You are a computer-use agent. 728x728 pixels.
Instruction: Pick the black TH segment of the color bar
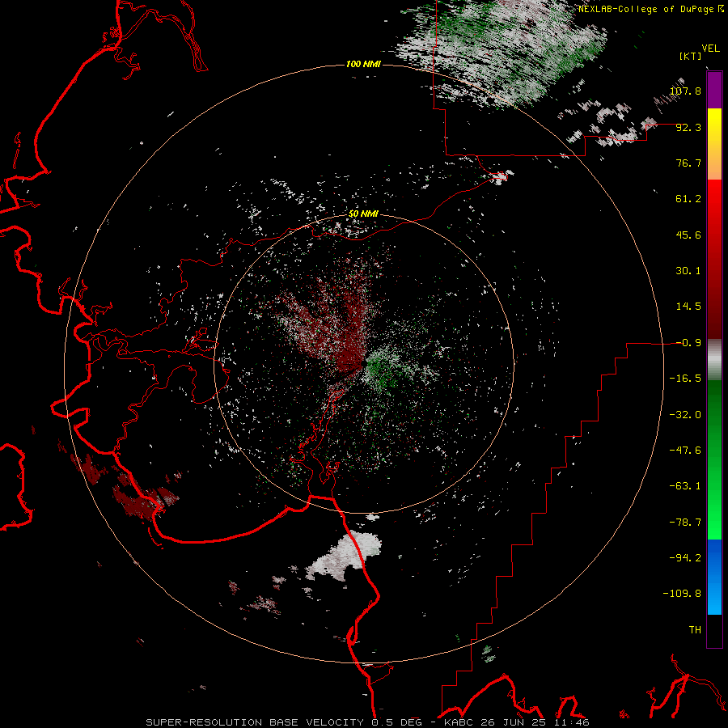714,631
